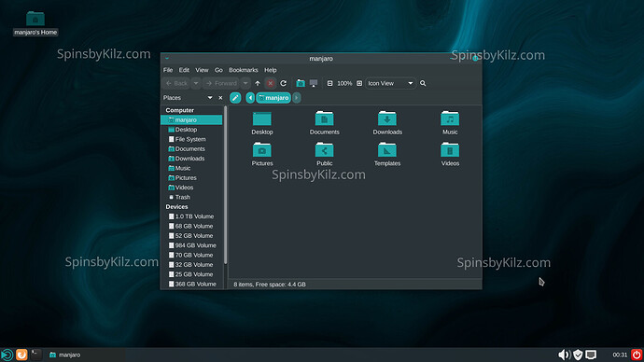The image size is (644, 362).
Task: Click the Forward button
Action: tap(221, 83)
